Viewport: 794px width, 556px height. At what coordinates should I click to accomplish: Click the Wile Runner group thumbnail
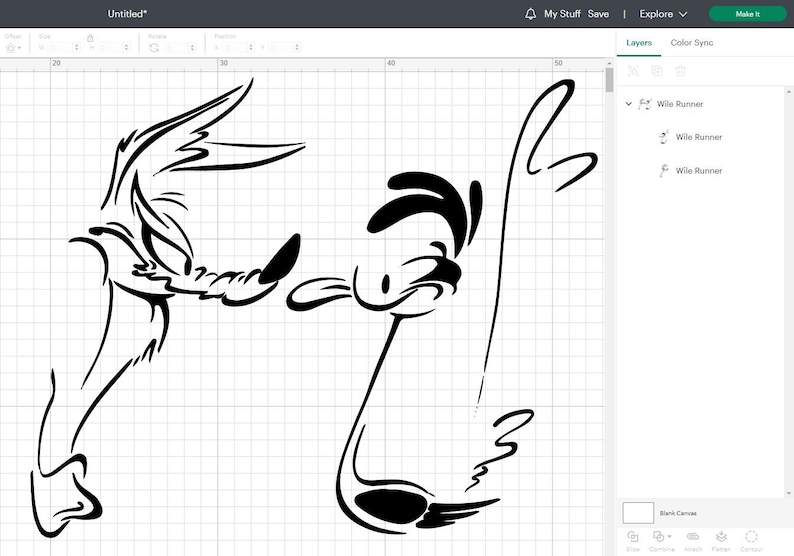tap(645, 104)
